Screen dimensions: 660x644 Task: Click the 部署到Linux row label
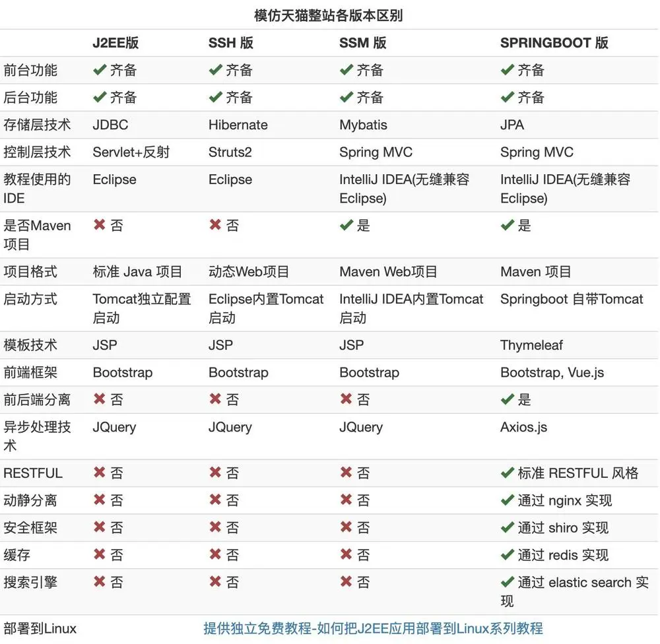[40, 628]
